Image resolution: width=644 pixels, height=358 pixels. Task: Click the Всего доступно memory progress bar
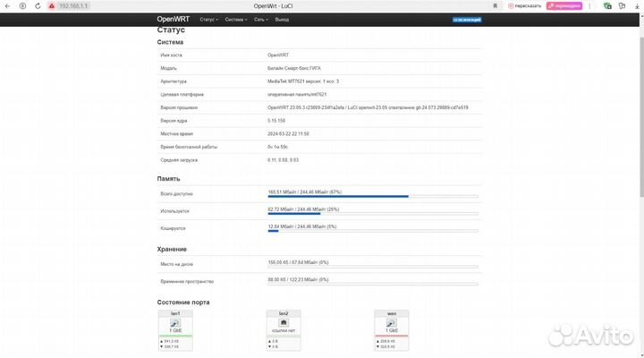(x=373, y=196)
